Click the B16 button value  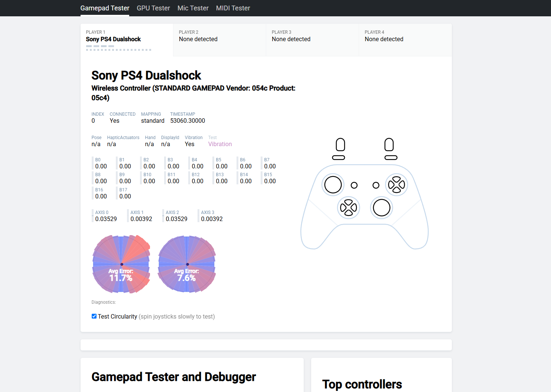(x=101, y=197)
